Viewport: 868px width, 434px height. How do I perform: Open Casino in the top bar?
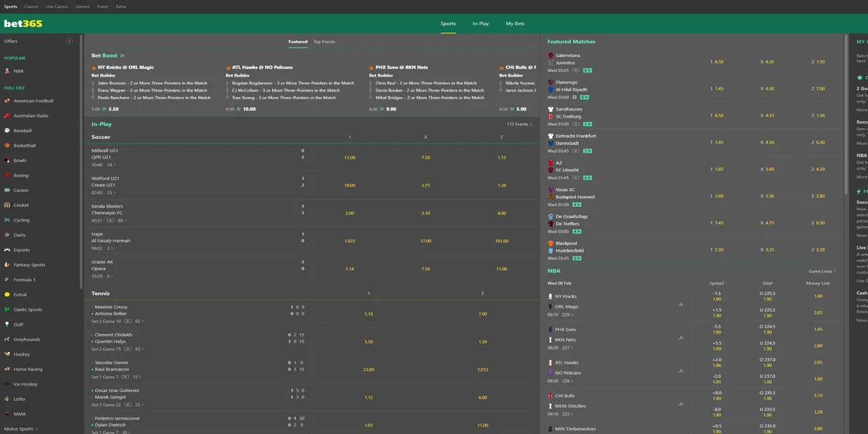point(31,6)
